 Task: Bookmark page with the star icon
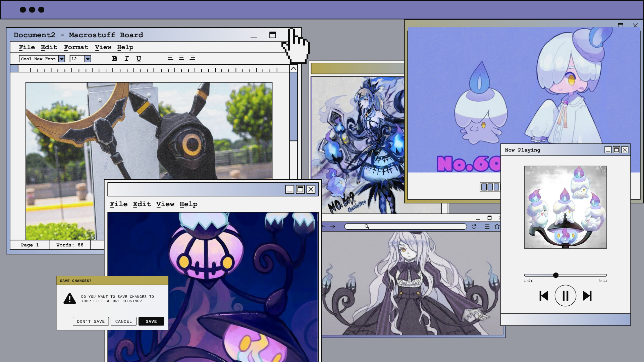point(497,227)
